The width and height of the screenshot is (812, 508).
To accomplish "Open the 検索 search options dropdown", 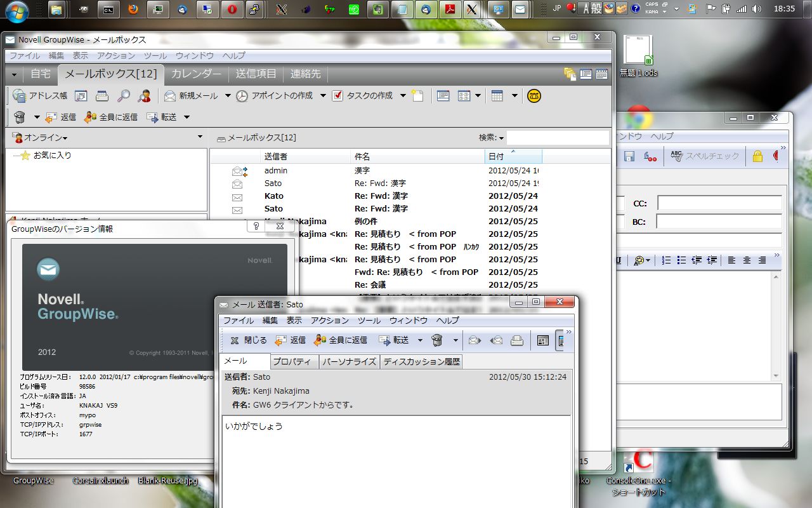I will click(x=501, y=138).
